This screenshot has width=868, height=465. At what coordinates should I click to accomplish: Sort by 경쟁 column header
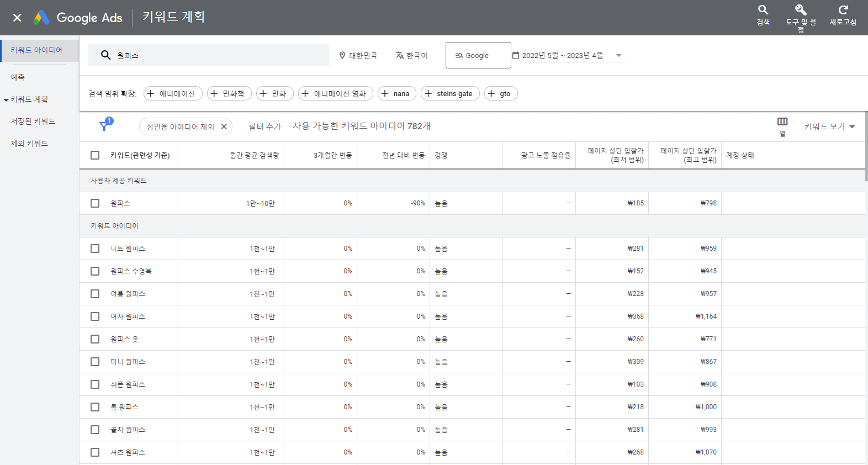coord(441,155)
